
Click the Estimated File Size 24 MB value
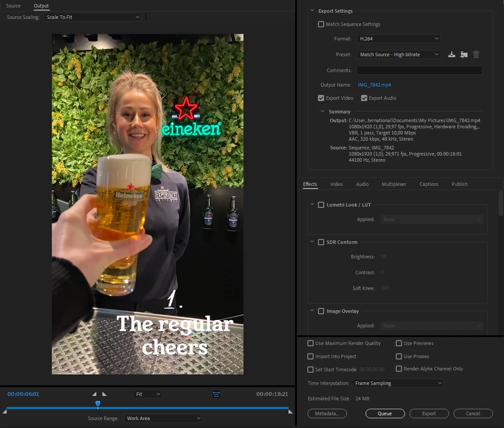(x=362, y=399)
